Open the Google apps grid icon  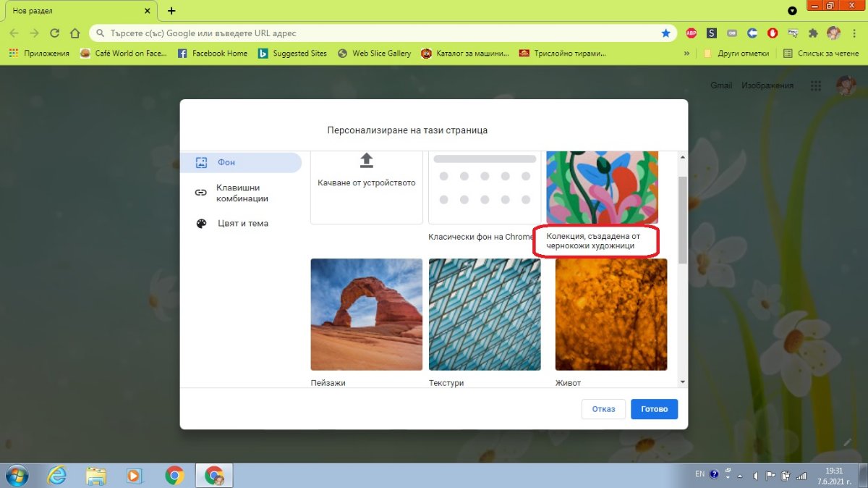point(816,85)
